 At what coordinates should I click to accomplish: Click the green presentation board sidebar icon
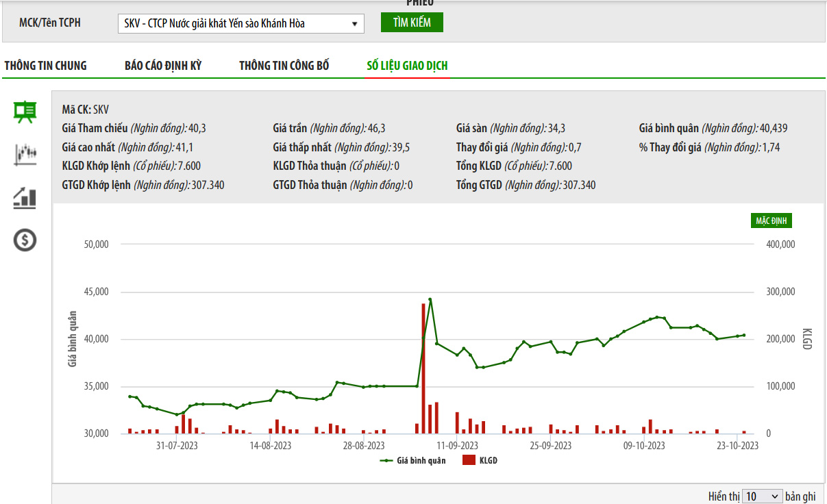[x=25, y=112]
